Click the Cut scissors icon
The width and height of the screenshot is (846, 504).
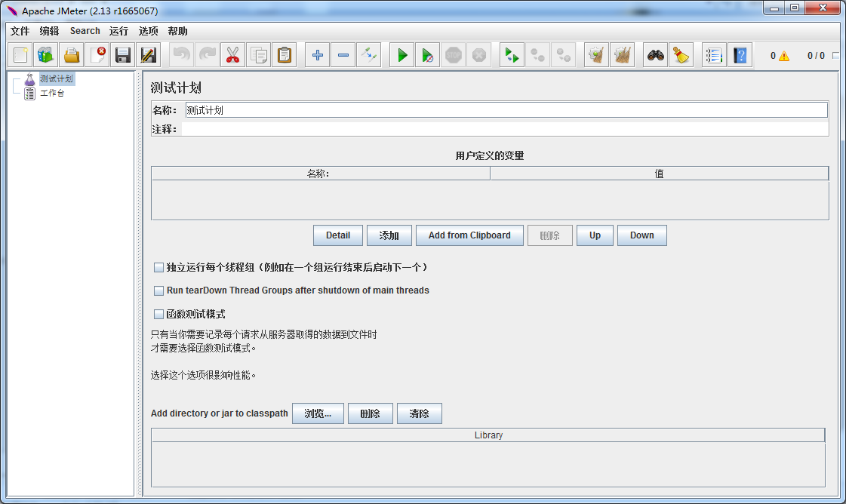pos(232,55)
